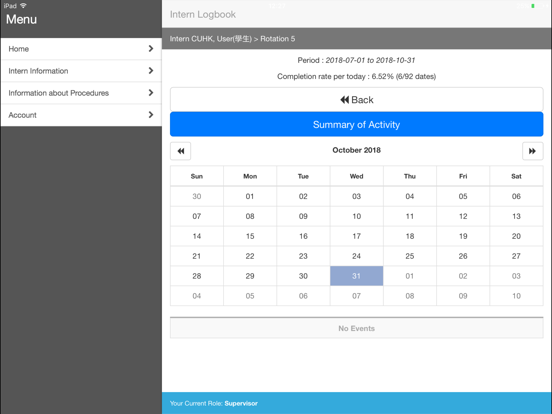Select date 20 in the calendar
Screen dimensions: 552x414
pyautogui.click(x=516, y=236)
